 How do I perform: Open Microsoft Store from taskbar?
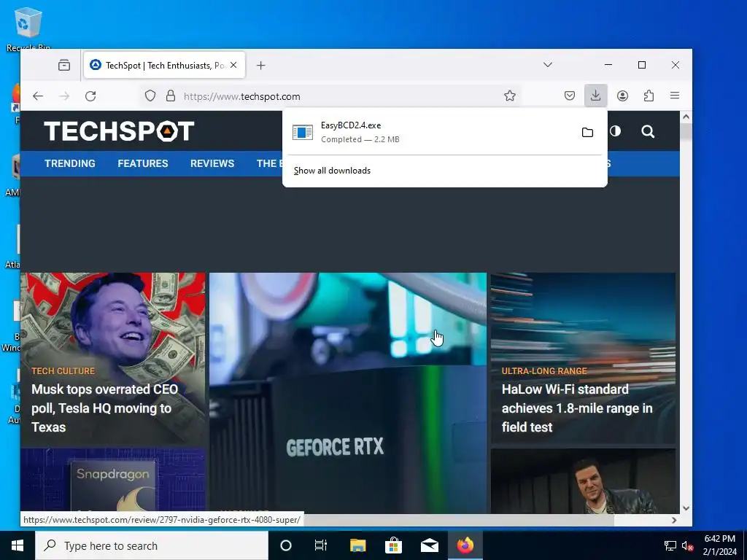(393, 545)
